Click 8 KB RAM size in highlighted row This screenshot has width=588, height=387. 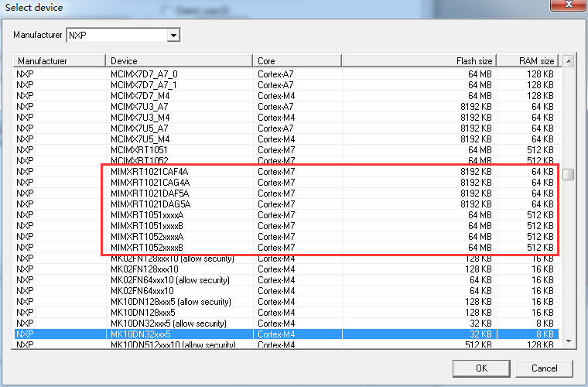tap(545, 334)
